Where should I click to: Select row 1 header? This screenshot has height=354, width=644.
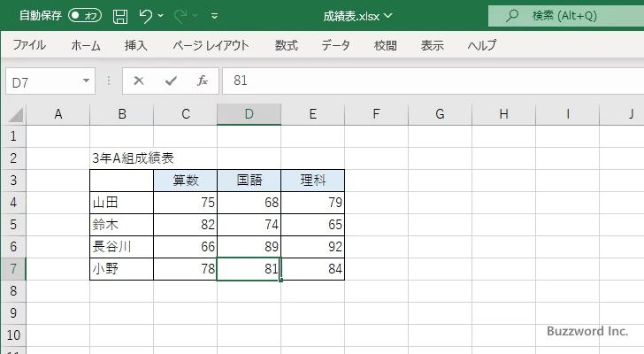pyautogui.click(x=13, y=136)
